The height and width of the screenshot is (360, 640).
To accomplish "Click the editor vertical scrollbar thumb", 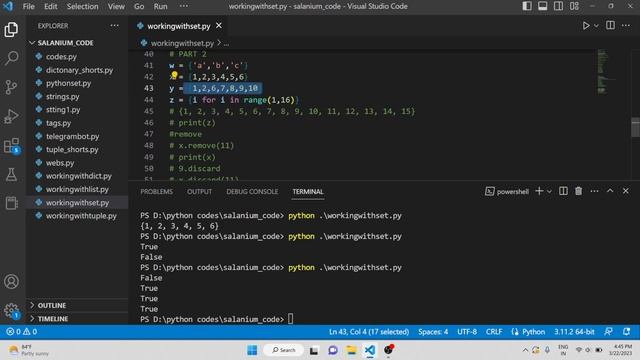I will (x=636, y=127).
